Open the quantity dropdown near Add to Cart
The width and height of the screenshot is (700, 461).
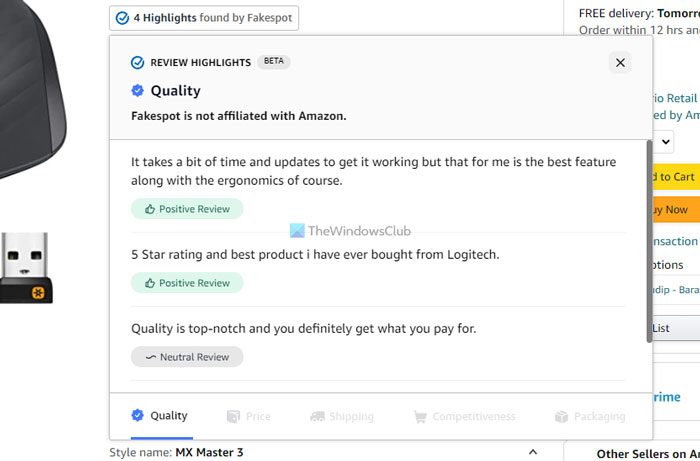[665, 142]
